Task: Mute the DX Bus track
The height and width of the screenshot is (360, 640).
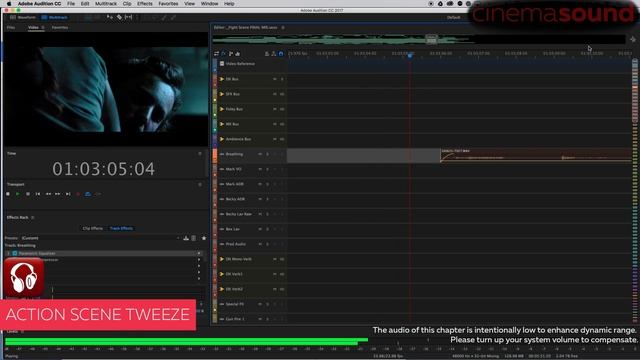Action: [x=275, y=79]
